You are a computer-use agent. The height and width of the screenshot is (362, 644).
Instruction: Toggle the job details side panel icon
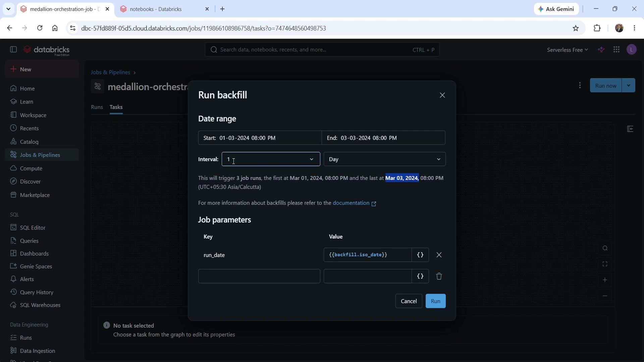[x=630, y=129]
